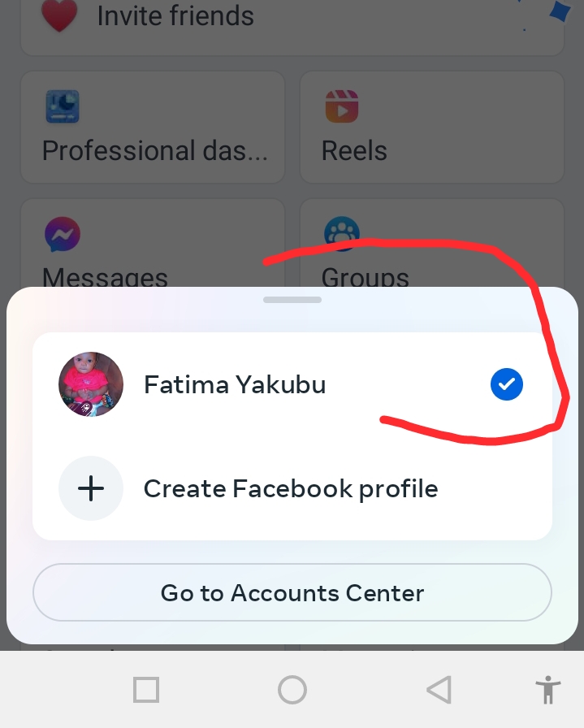Open the Professional dashboard chart icon
Viewport: 584px width, 728px height.
[x=63, y=106]
